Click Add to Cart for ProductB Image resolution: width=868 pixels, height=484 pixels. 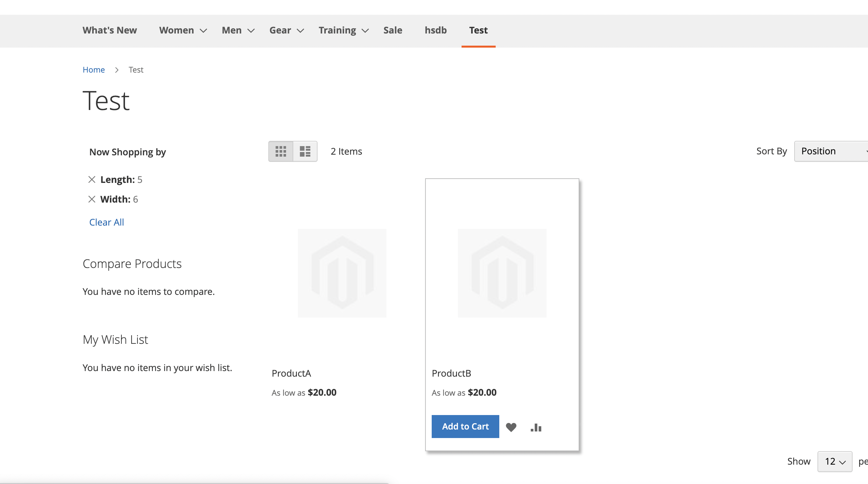click(x=465, y=426)
